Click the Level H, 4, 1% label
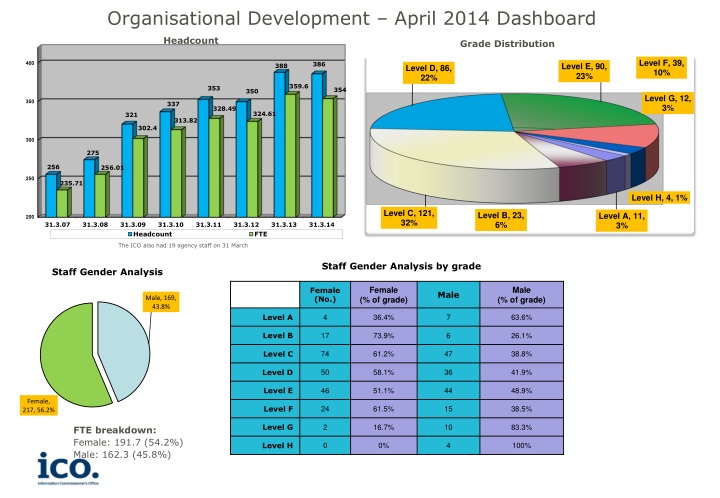Image resolution: width=720 pixels, height=498 pixels. (659, 197)
